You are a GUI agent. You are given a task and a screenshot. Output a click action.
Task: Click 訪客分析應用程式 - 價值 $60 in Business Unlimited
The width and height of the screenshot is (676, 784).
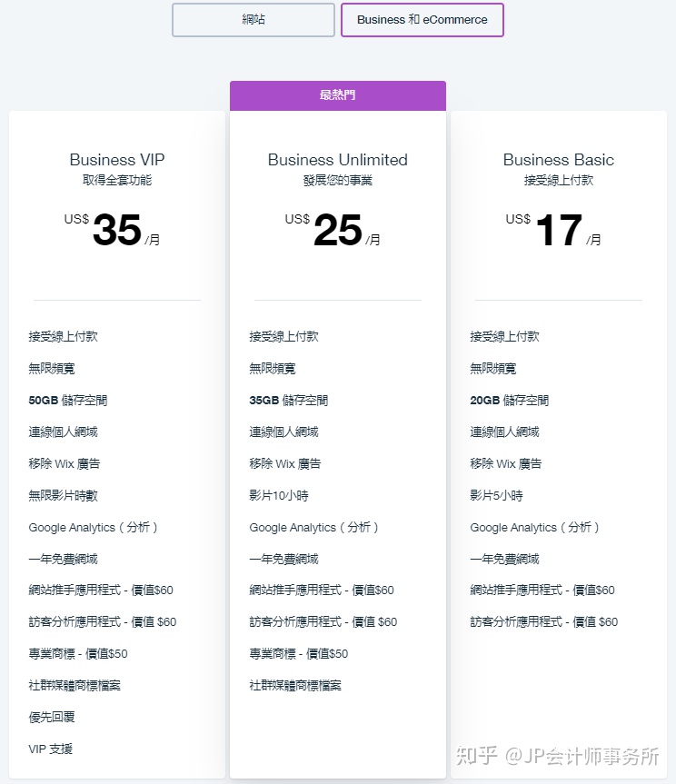[x=323, y=622]
